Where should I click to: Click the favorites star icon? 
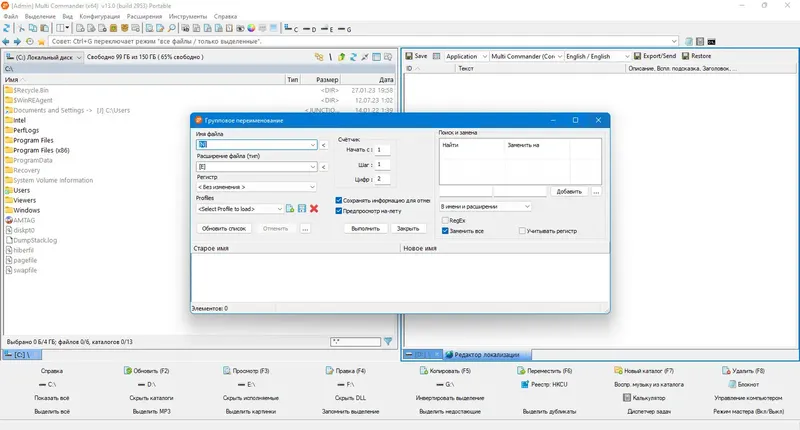[x=41, y=41]
